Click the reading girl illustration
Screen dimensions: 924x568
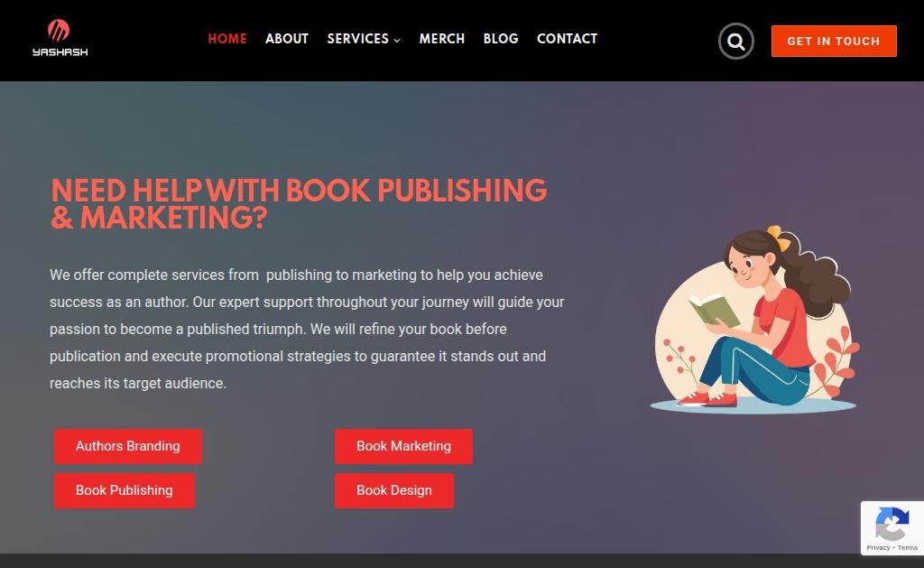[754, 319]
